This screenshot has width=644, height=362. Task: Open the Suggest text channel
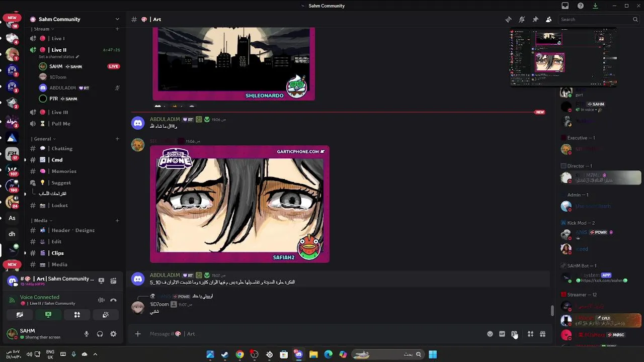pos(75,183)
